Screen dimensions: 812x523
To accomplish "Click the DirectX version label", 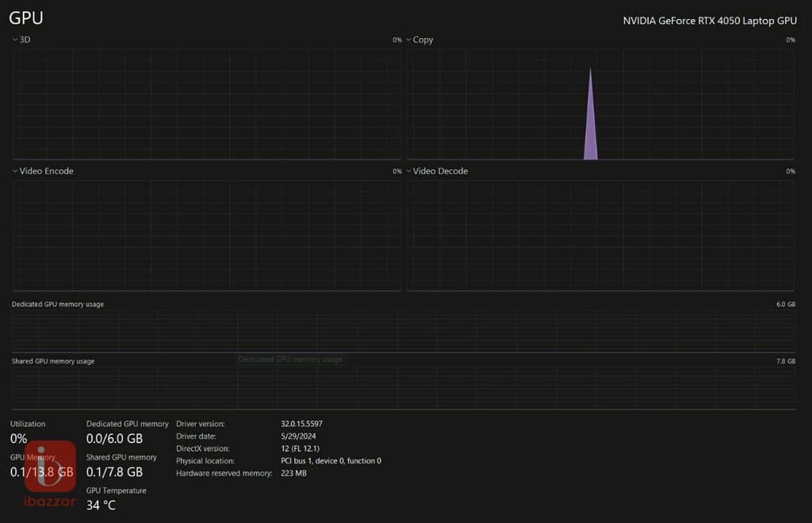I will (x=202, y=449).
